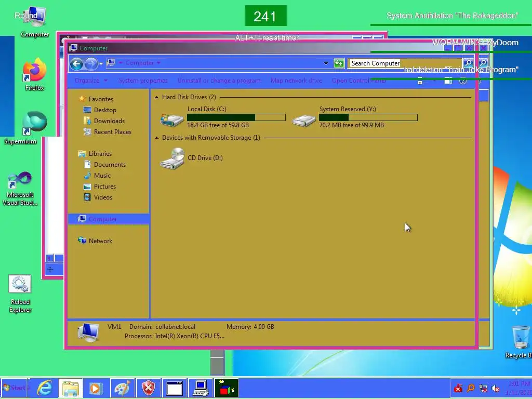Click the Forward arrow navigation button

click(x=90, y=63)
